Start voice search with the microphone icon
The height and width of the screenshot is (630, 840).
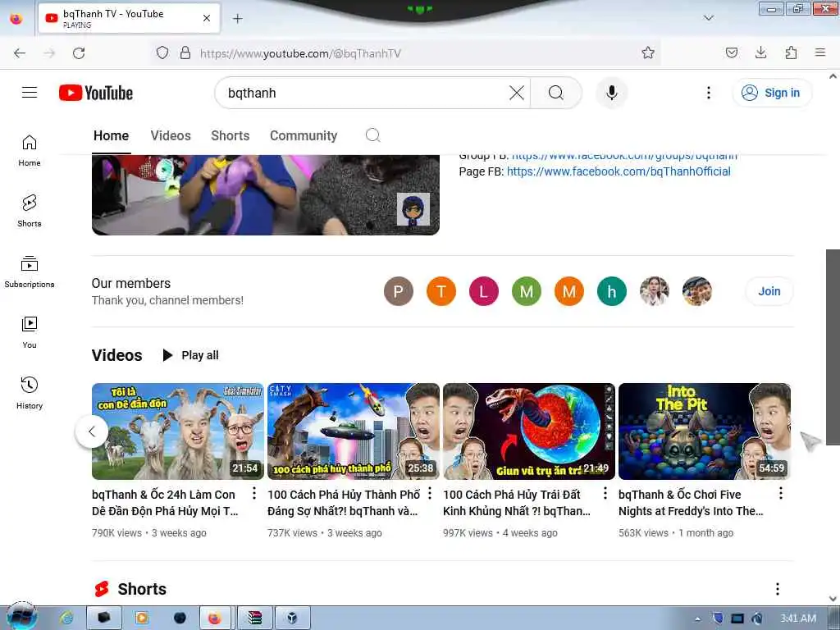[x=611, y=93]
